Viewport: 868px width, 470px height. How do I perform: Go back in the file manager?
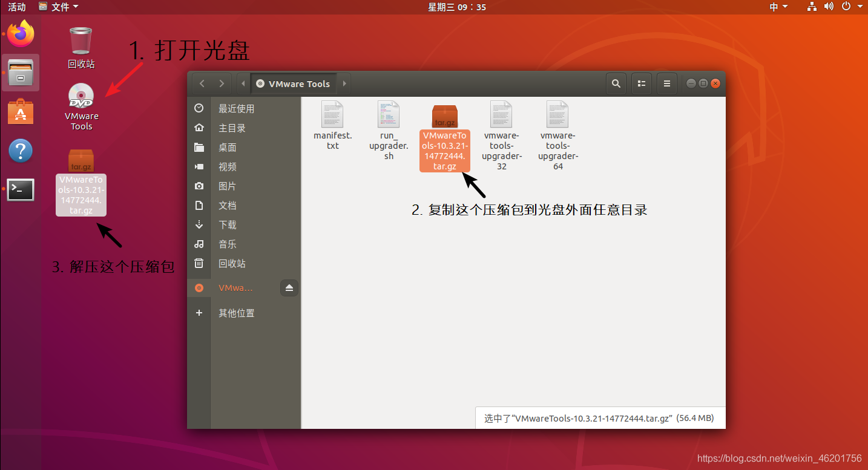202,83
